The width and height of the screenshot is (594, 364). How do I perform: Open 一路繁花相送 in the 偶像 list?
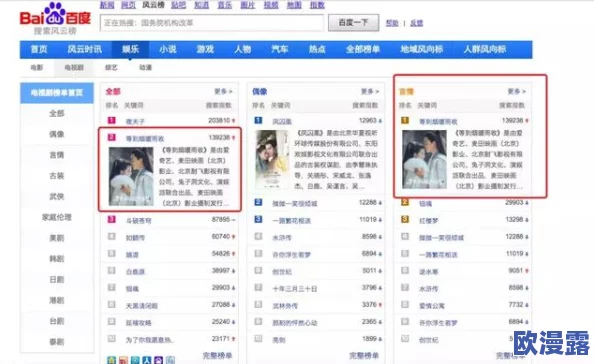pyautogui.click(x=292, y=220)
